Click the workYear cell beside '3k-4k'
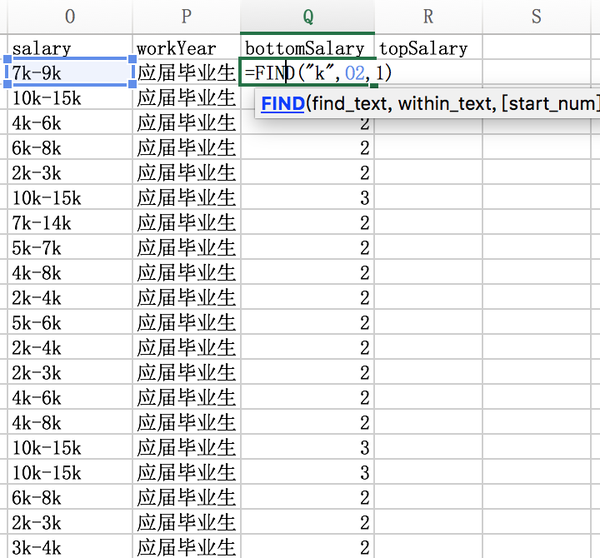Image resolution: width=600 pixels, height=558 pixels. 186,547
